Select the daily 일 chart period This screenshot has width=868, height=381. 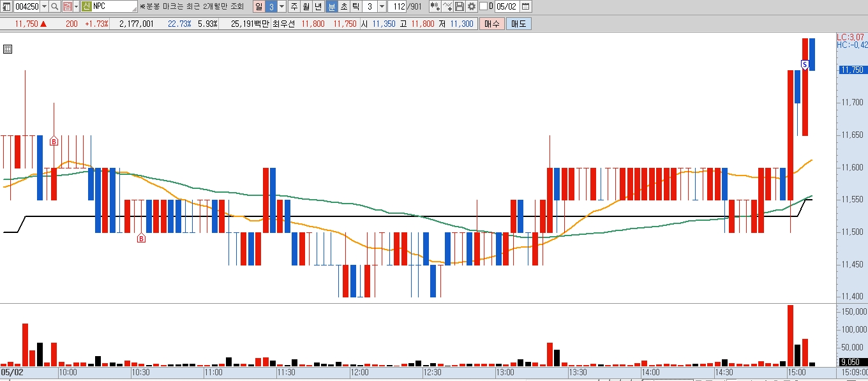pyautogui.click(x=258, y=6)
